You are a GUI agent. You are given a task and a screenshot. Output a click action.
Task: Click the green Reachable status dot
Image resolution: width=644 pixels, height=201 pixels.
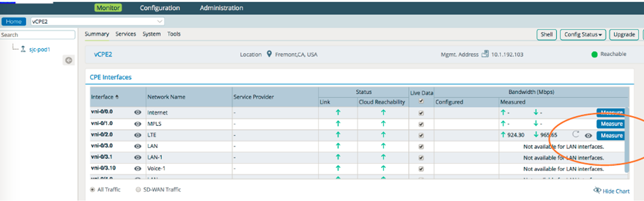[x=594, y=54]
